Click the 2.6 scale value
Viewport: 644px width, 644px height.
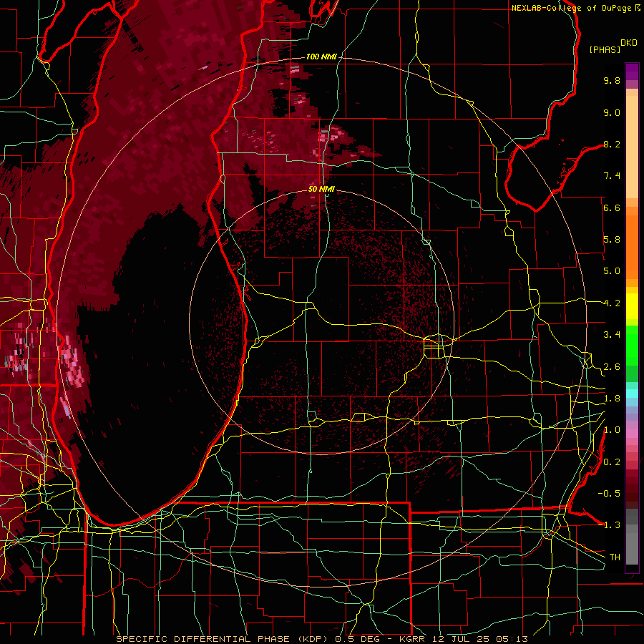612,367
